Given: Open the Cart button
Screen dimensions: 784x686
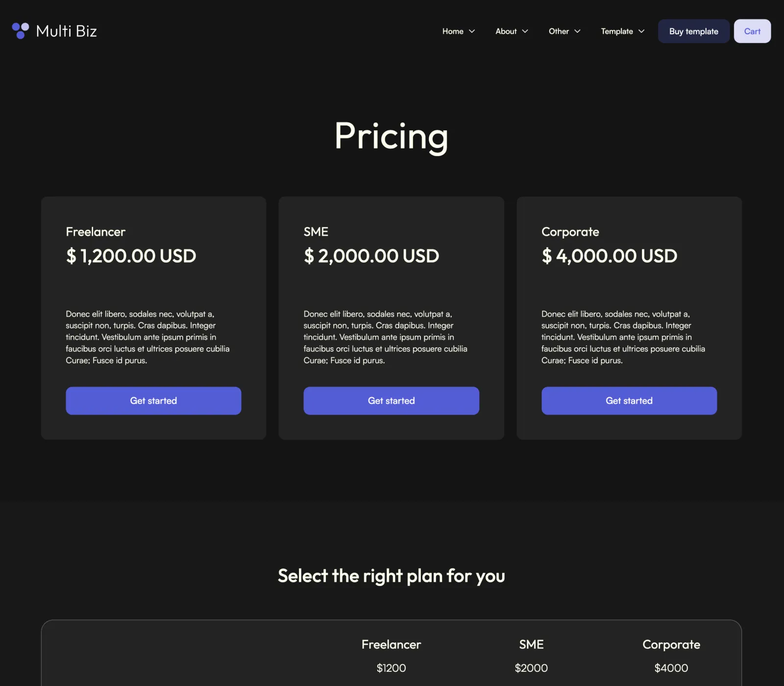Looking at the screenshot, I should click(x=752, y=31).
